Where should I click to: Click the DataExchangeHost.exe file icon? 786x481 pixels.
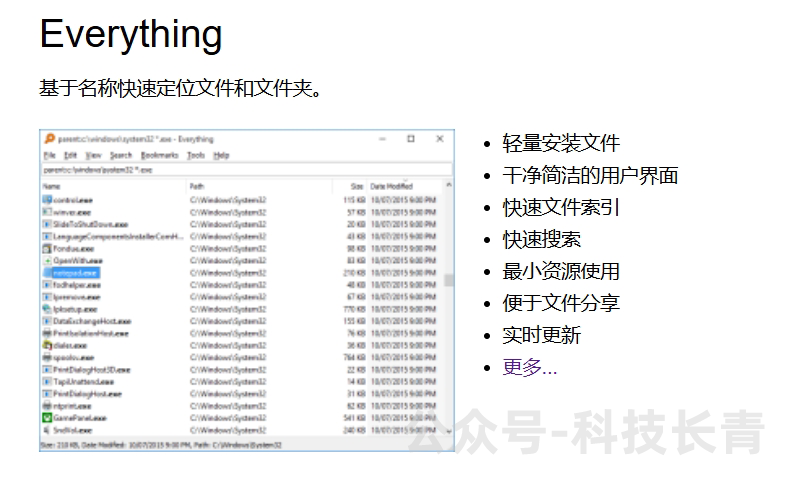coord(47,321)
